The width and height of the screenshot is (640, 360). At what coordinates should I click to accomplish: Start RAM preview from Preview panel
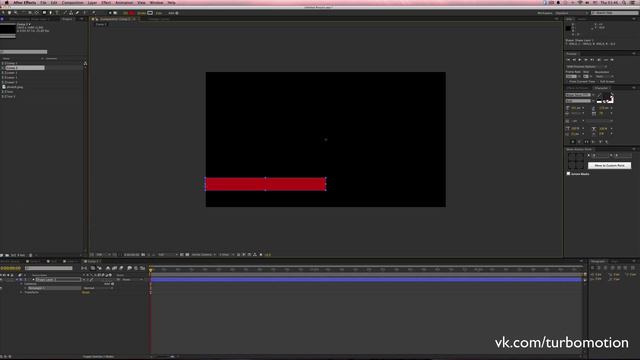(612, 60)
